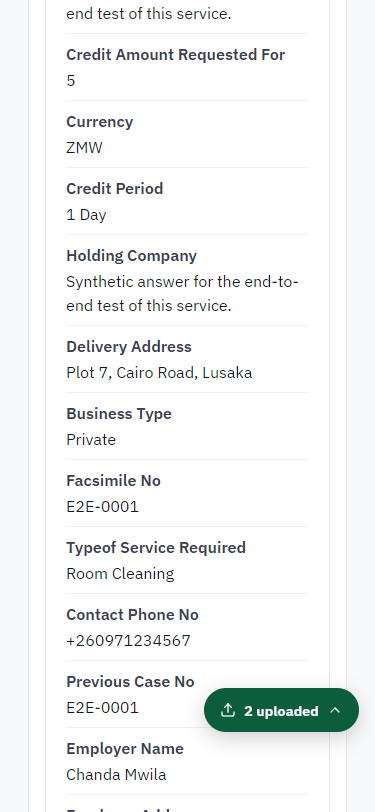Select the credit amount value 5
Viewport: 375px width, 812px height.
coord(70,81)
